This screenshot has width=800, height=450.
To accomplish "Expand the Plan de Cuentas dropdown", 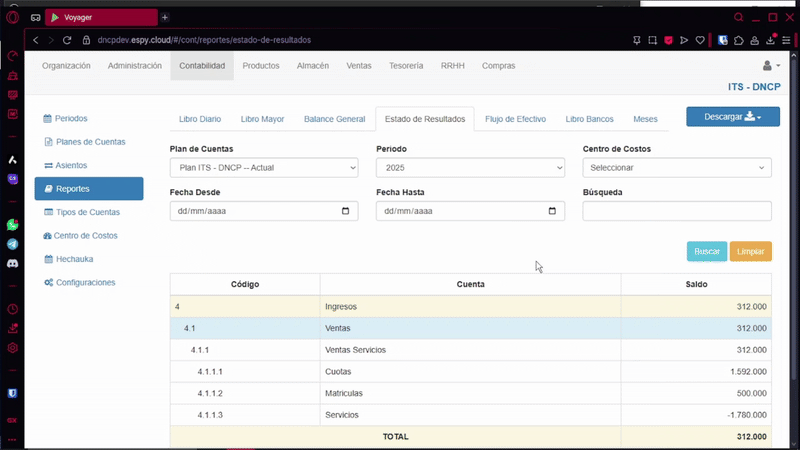I will tap(263, 168).
